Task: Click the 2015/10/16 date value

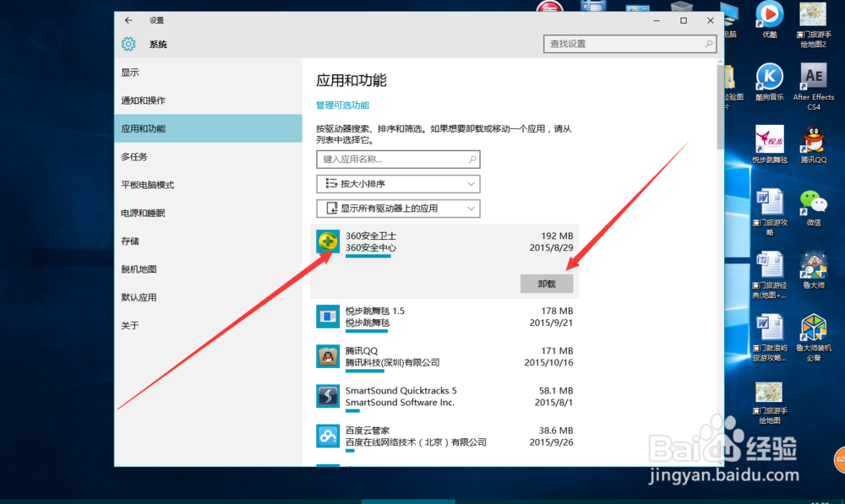Action: click(548, 362)
